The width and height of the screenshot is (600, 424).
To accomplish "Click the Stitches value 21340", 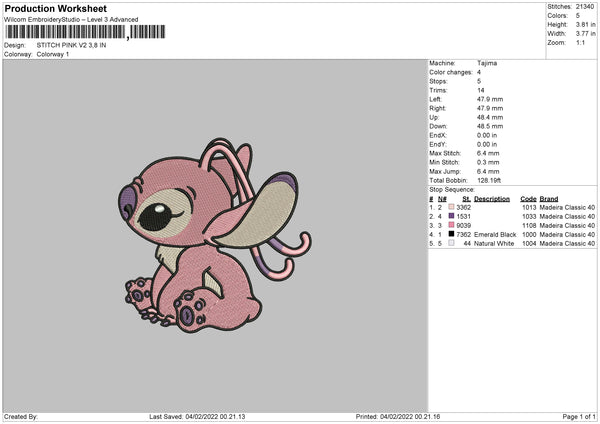I will point(585,7).
